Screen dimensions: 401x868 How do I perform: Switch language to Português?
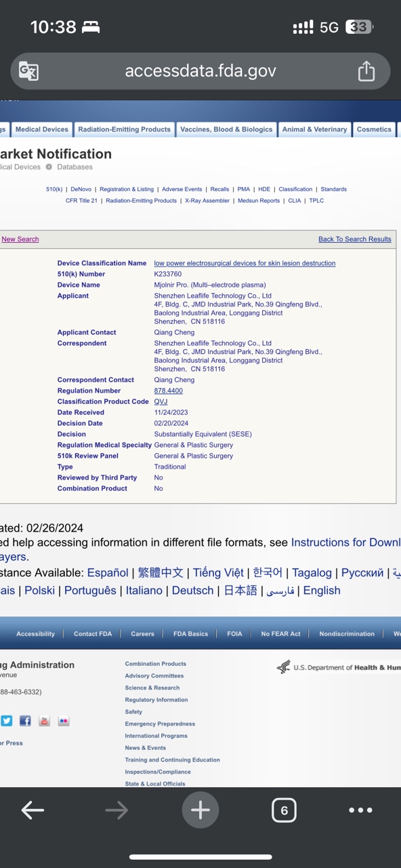point(90,591)
